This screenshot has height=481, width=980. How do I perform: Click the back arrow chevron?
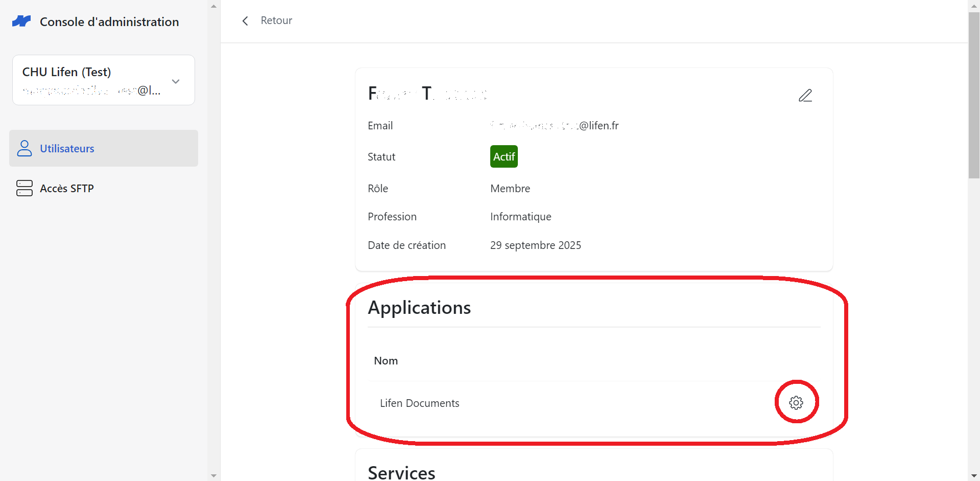245,20
